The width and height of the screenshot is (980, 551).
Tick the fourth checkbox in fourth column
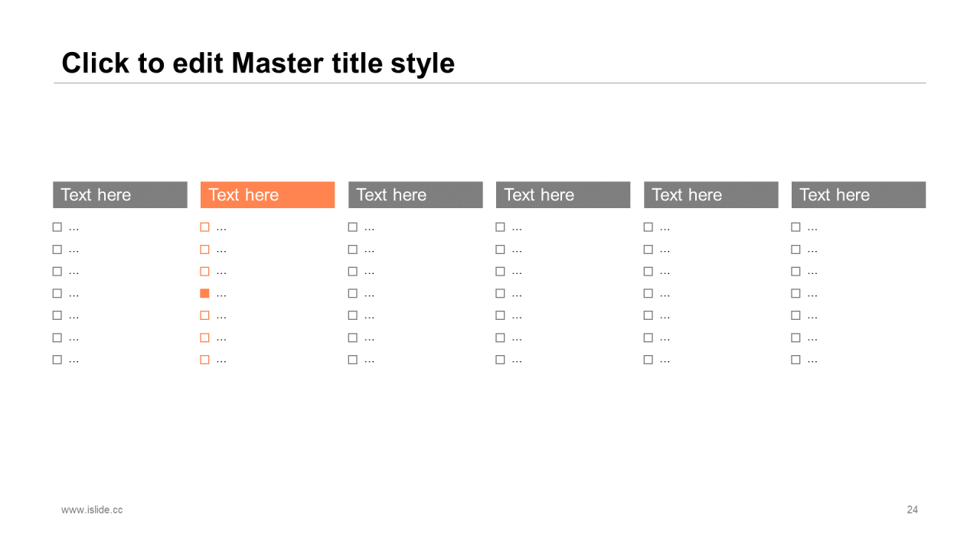pos(500,293)
